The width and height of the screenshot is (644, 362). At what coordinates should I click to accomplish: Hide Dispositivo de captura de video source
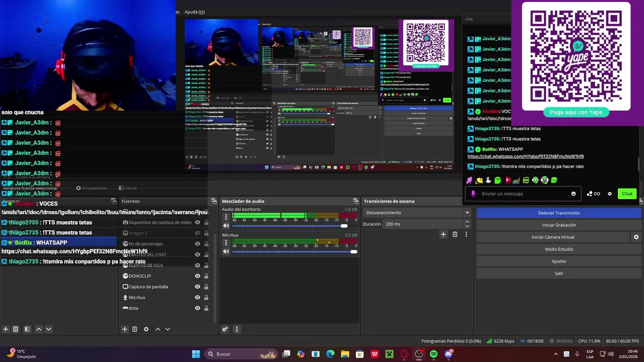(198, 222)
